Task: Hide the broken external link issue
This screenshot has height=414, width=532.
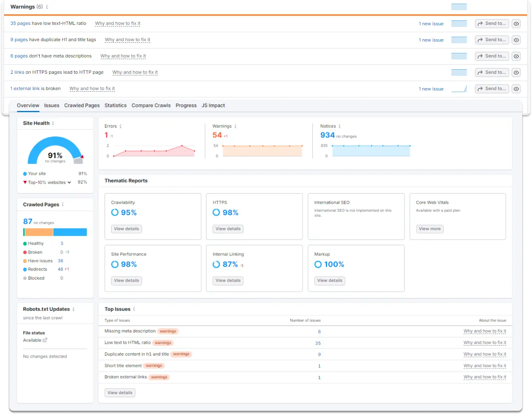Action: [516, 89]
